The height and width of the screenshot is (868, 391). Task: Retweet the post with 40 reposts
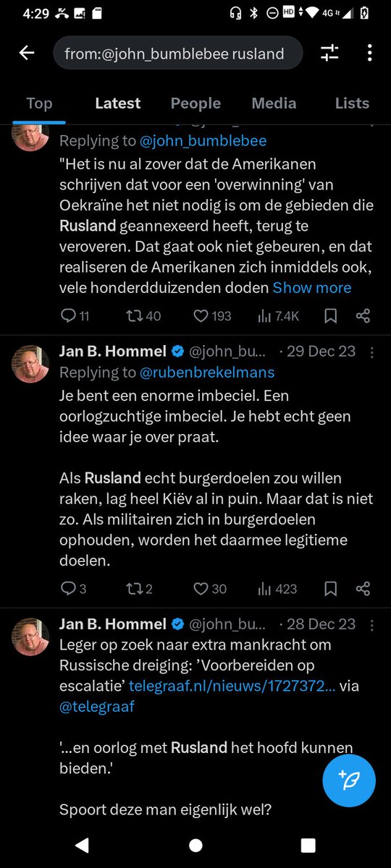pyautogui.click(x=143, y=315)
